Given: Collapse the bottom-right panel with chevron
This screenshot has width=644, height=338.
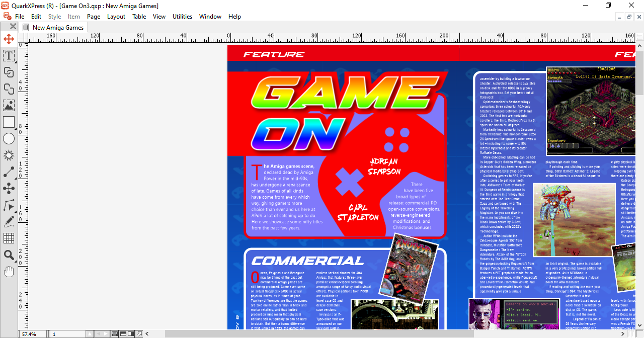Looking at the screenshot, I should coord(146,333).
